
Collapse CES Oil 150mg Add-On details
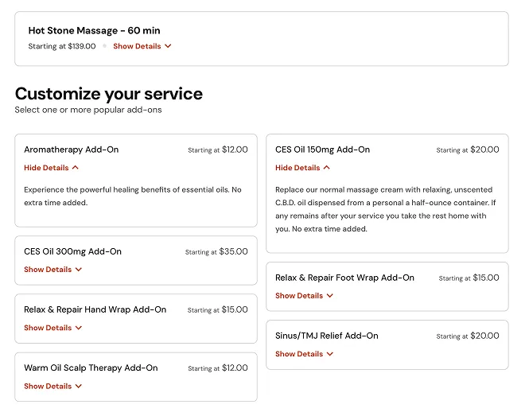302,168
